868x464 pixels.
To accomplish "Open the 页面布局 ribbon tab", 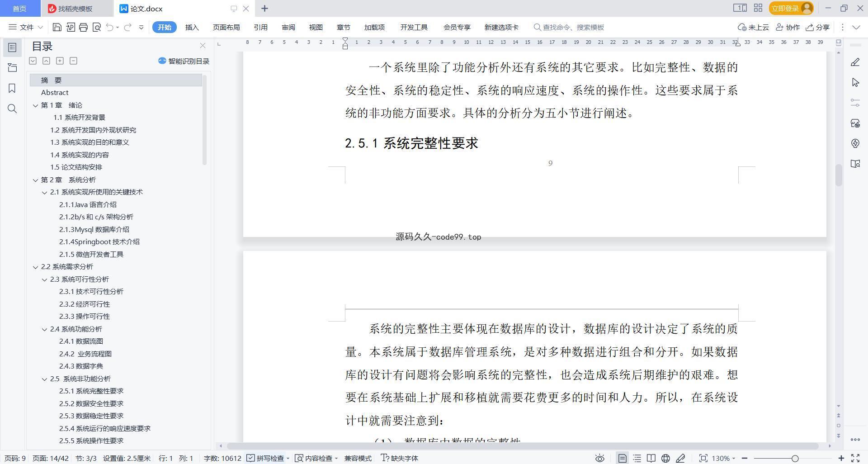I will click(x=226, y=27).
